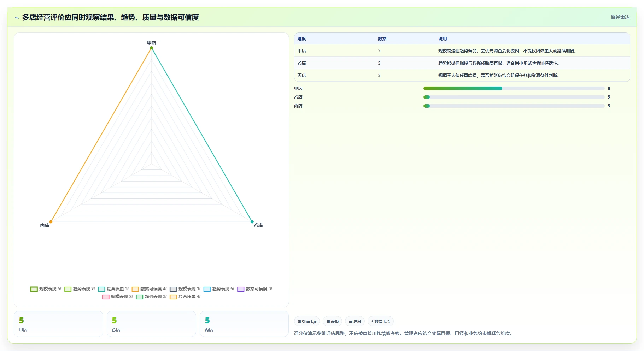Click the 乙店 progress bar
Screen dimensions: 644x351
coord(514,97)
